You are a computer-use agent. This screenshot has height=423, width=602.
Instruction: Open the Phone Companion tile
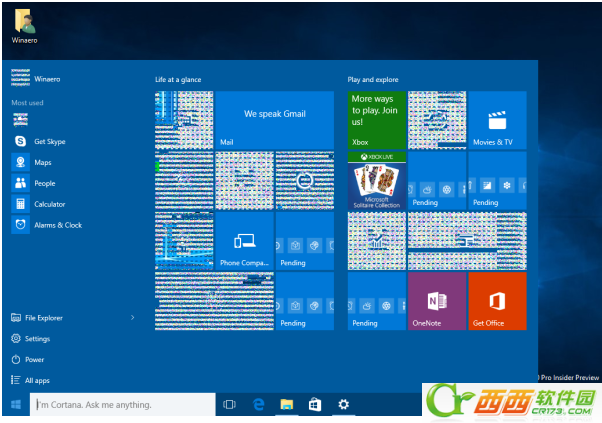244,241
